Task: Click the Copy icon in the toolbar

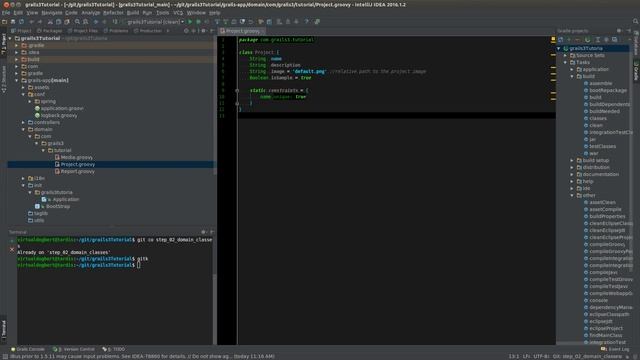Action: (x=58, y=22)
